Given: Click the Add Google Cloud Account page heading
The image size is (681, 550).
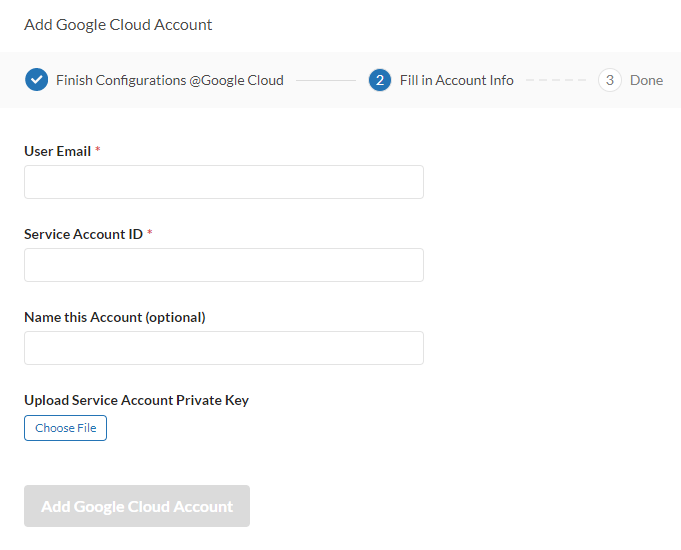Looking at the screenshot, I should point(118,24).
